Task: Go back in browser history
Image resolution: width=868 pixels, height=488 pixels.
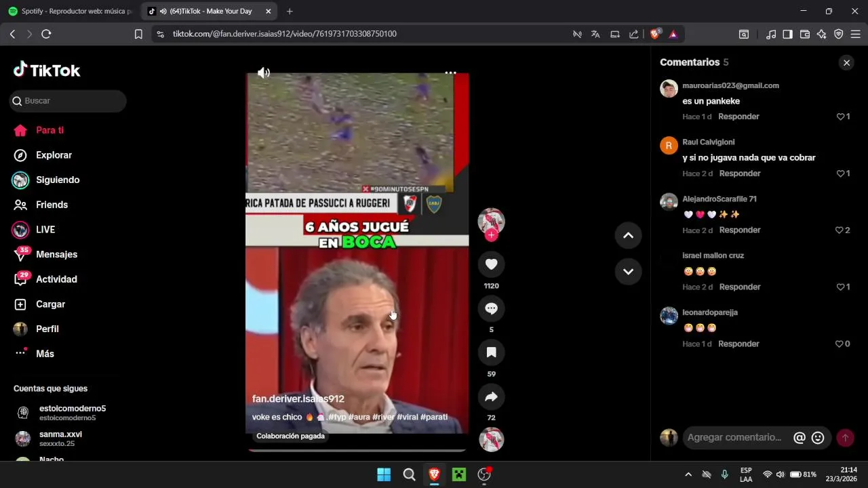Action: [12, 34]
